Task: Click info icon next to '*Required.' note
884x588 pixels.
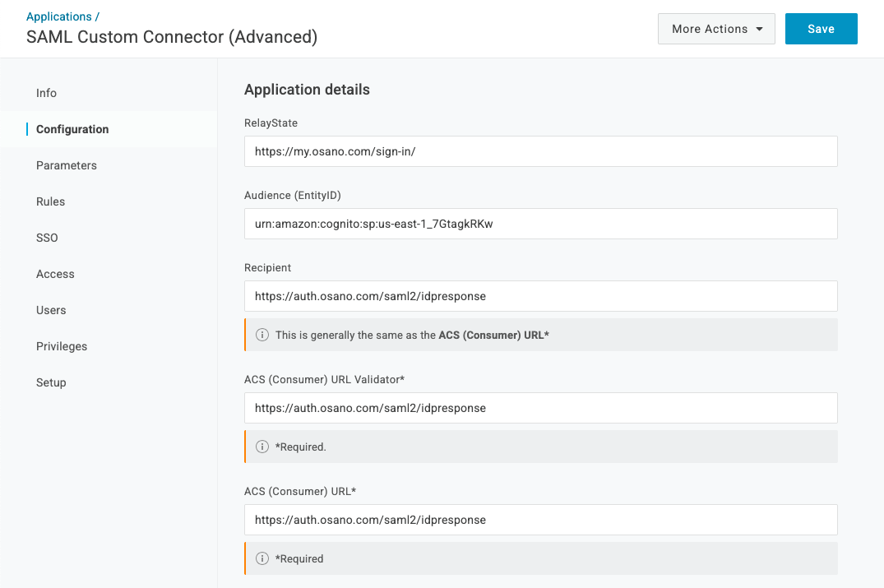Action: pyautogui.click(x=262, y=447)
